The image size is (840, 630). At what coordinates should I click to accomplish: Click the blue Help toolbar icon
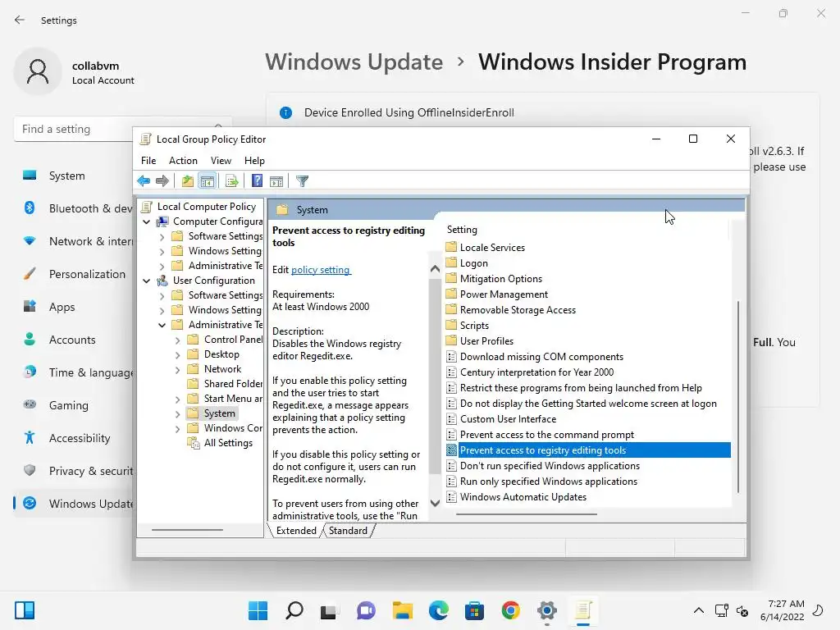pos(257,181)
